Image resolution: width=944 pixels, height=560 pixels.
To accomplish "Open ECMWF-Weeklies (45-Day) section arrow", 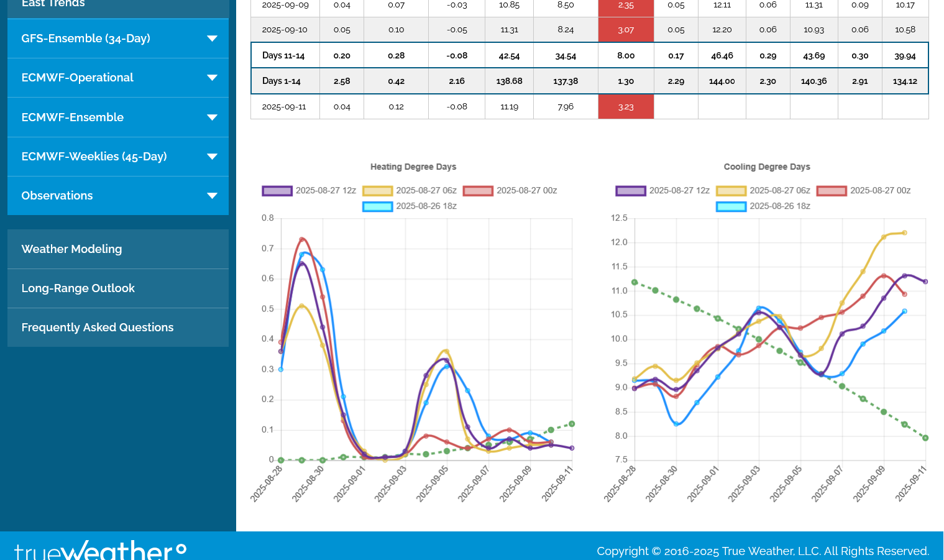I will 212,157.
